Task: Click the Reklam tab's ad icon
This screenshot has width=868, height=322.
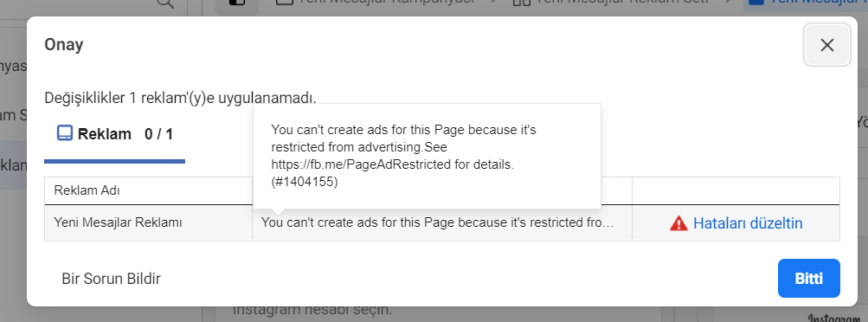Action: pyautogui.click(x=65, y=133)
